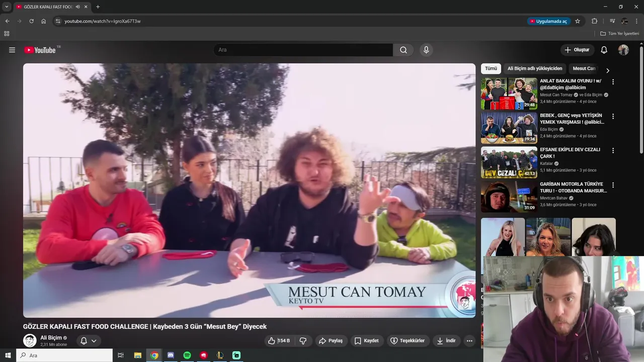Open League of Legends icon on the taskbar
The width and height of the screenshot is (644, 362).
(x=220, y=355)
